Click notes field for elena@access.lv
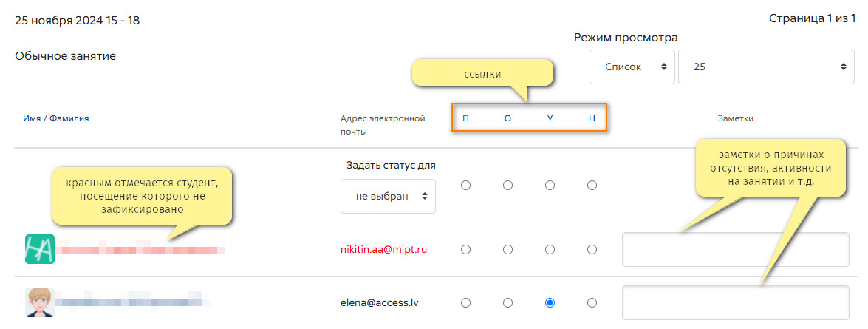The width and height of the screenshot is (868, 329). [736, 303]
